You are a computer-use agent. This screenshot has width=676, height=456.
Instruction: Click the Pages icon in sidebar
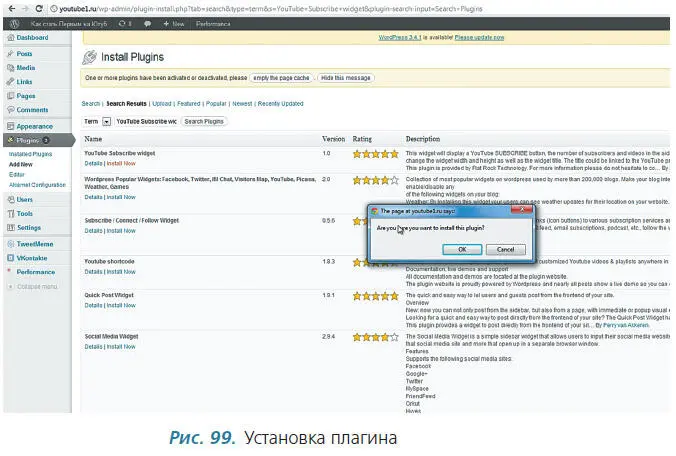[x=11, y=96]
